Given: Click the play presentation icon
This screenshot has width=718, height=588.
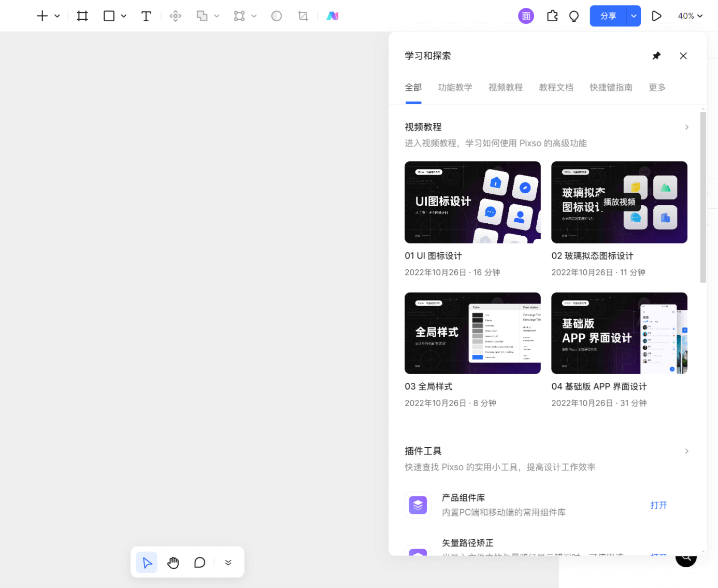Looking at the screenshot, I should 656,16.
